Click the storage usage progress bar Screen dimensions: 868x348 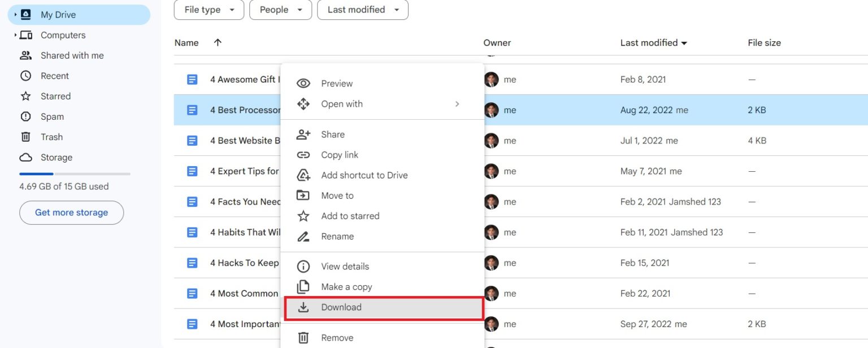click(x=75, y=174)
